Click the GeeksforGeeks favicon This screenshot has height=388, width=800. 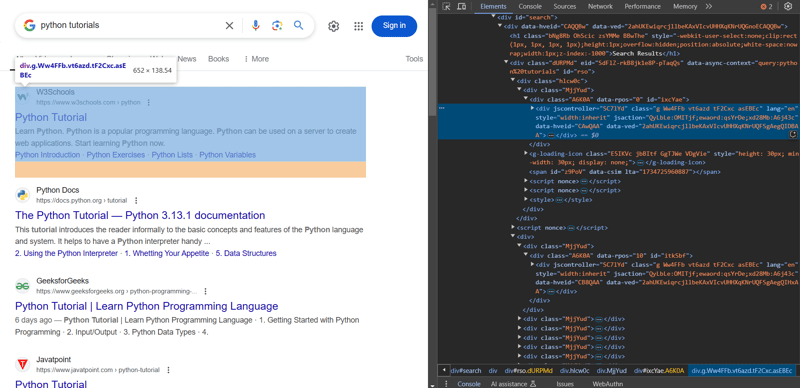click(x=22, y=286)
